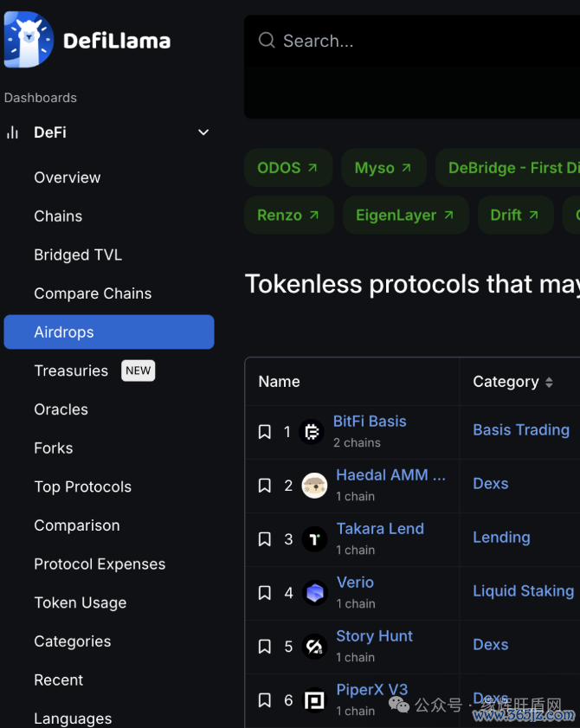Go to Bridged TVL
Screen dimensions: 580x728
coord(78,254)
